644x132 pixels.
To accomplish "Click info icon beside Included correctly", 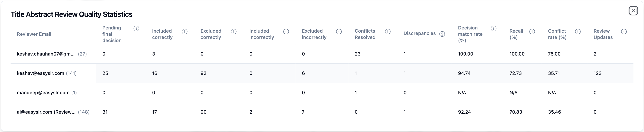I will [x=185, y=31].
